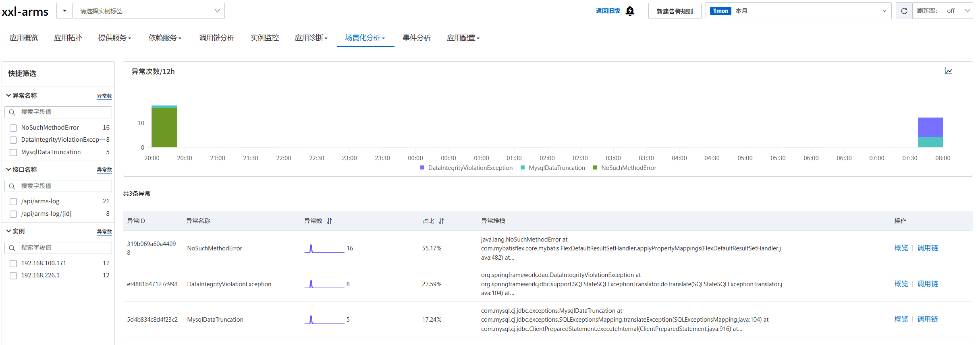The width and height of the screenshot is (980, 345).
Task: Check the /api/arms-log interface checkbox
Action: point(13,202)
